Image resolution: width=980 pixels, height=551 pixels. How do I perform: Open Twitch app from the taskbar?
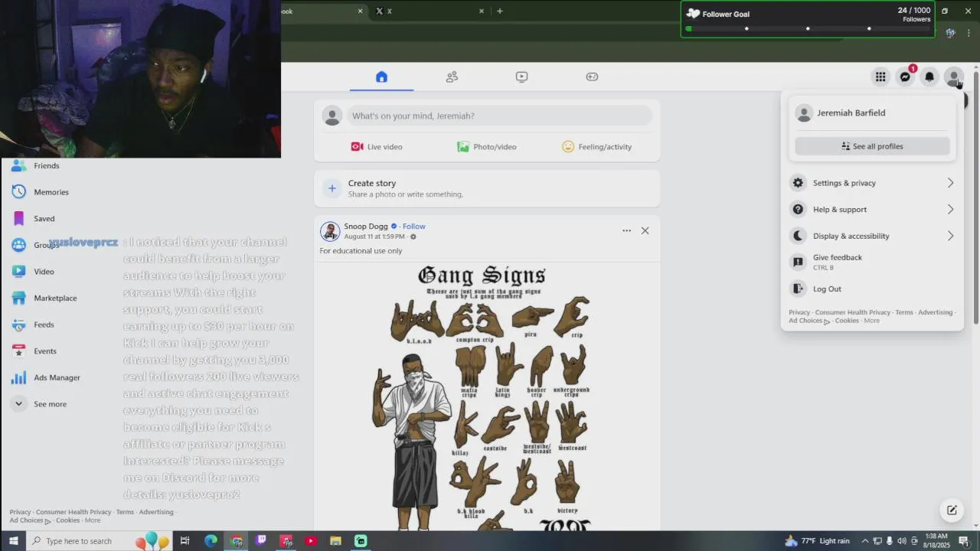261,541
